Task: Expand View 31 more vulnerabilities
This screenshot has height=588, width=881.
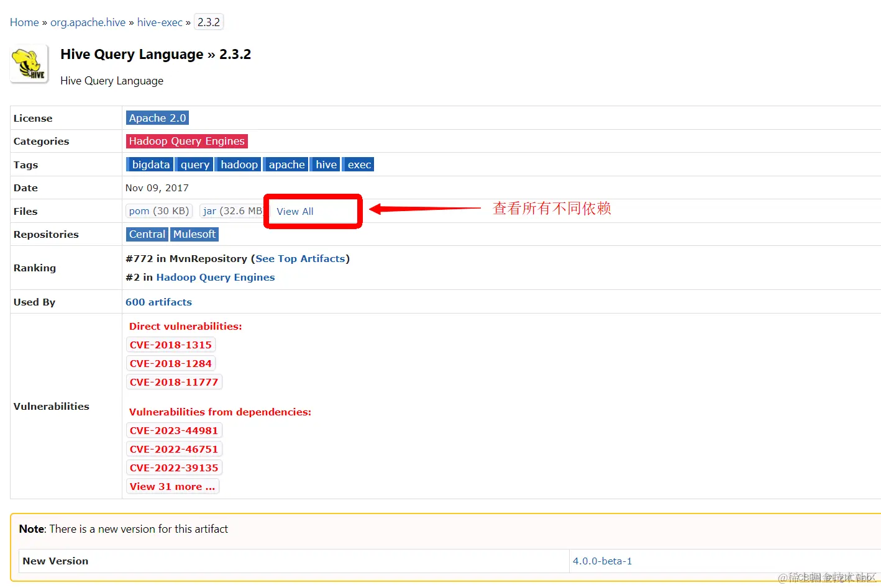Action: coord(173,486)
